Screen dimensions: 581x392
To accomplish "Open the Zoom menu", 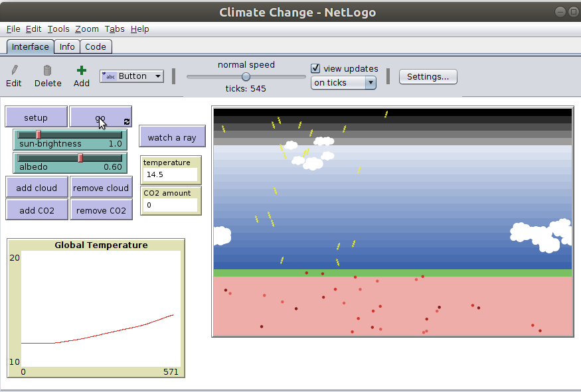I will coord(86,29).
